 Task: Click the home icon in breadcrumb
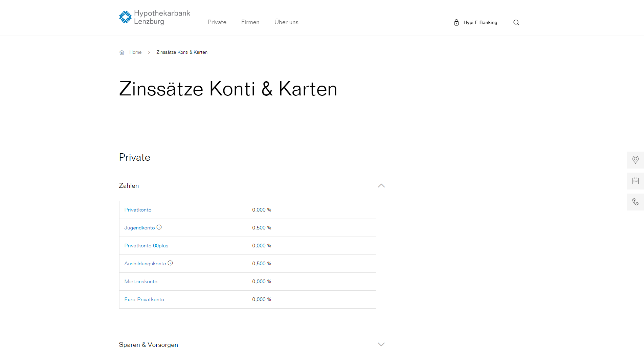click(x=122, y=52)
